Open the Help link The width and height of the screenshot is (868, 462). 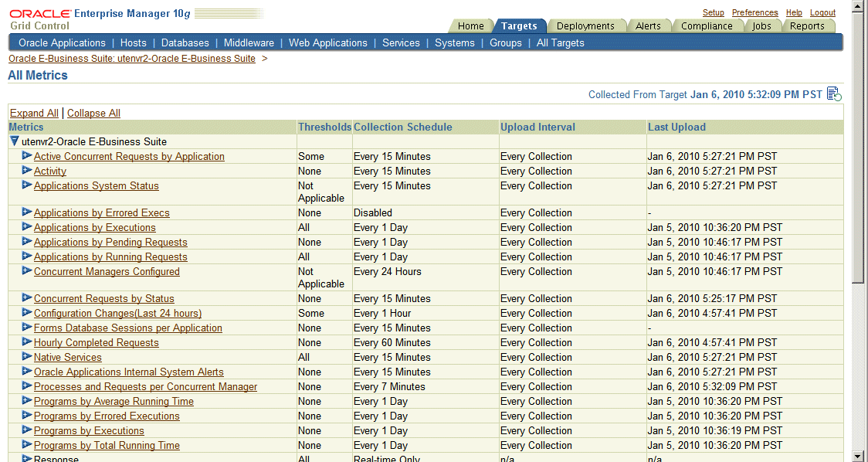pyautogui.click(x=794, y=12)
